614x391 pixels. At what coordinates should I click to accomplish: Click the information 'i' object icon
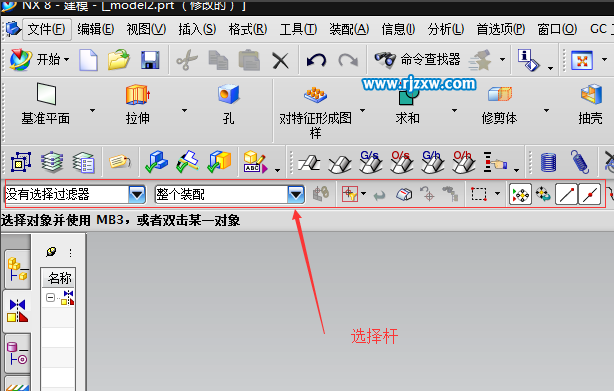point(528,60)
